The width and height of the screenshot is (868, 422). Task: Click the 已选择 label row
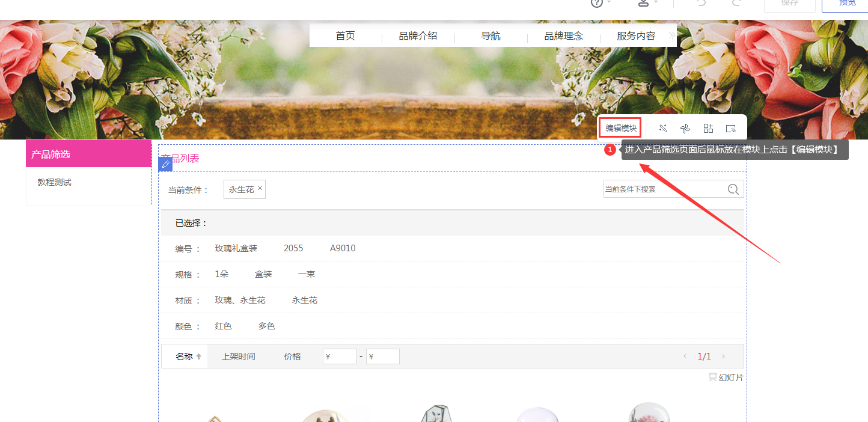coord(452,223)
